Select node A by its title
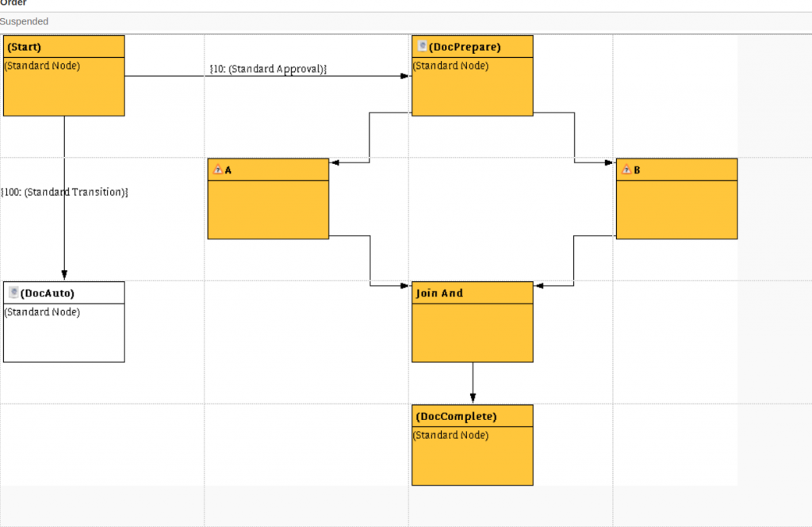The width and height of the screenshot is (812, 527). coord(228,170)
